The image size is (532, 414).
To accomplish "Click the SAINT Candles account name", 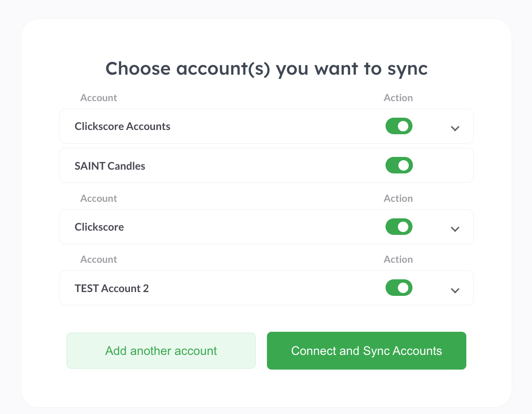I will tap(110, 166).
